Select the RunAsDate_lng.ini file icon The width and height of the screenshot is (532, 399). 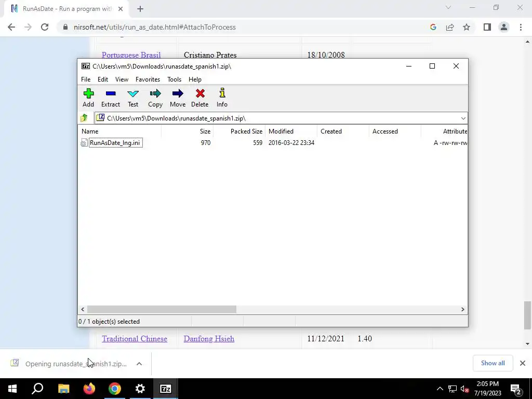[84, 143]
